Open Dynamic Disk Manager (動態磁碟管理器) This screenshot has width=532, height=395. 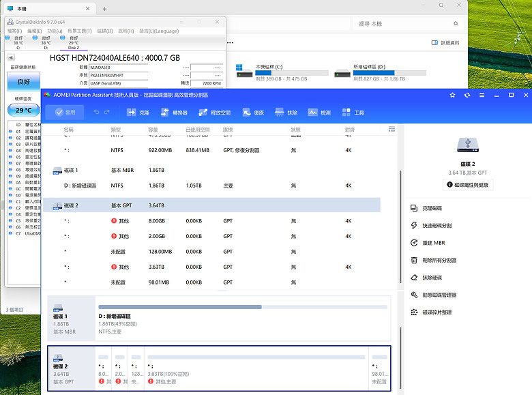(434, 295)
